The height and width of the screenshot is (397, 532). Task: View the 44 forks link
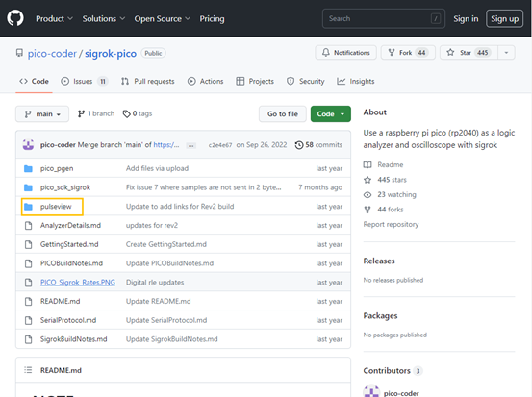384,210
